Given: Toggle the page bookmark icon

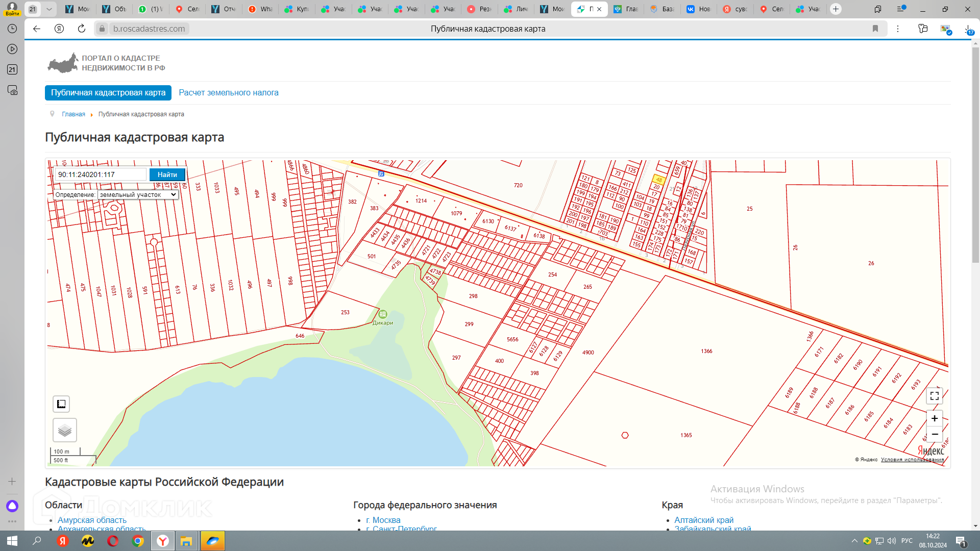Looking at the screenshot, I should tap(875, 29).
